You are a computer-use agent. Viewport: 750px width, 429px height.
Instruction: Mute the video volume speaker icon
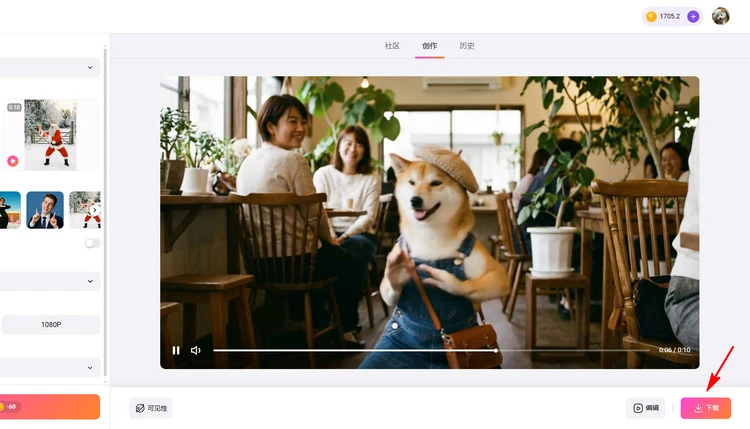(196, 350)
